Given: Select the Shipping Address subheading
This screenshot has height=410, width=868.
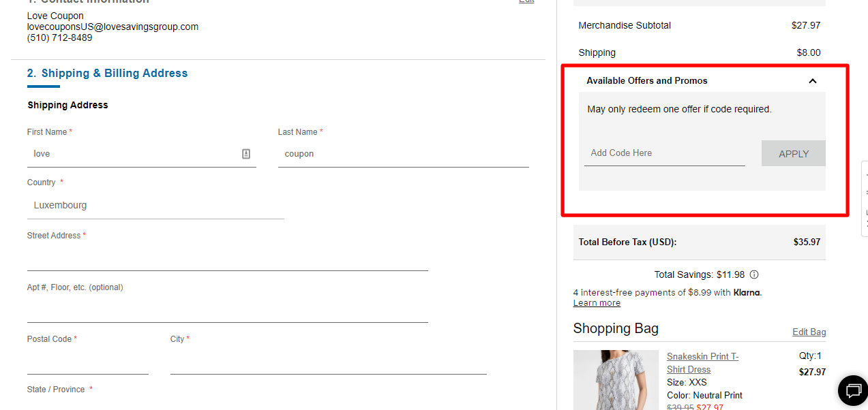Looking at the screenshot, I should (68, 105).
